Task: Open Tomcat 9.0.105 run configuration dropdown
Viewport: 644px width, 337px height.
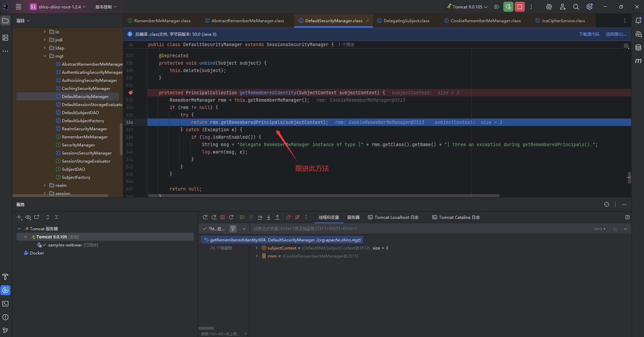Action: point(467,7)
